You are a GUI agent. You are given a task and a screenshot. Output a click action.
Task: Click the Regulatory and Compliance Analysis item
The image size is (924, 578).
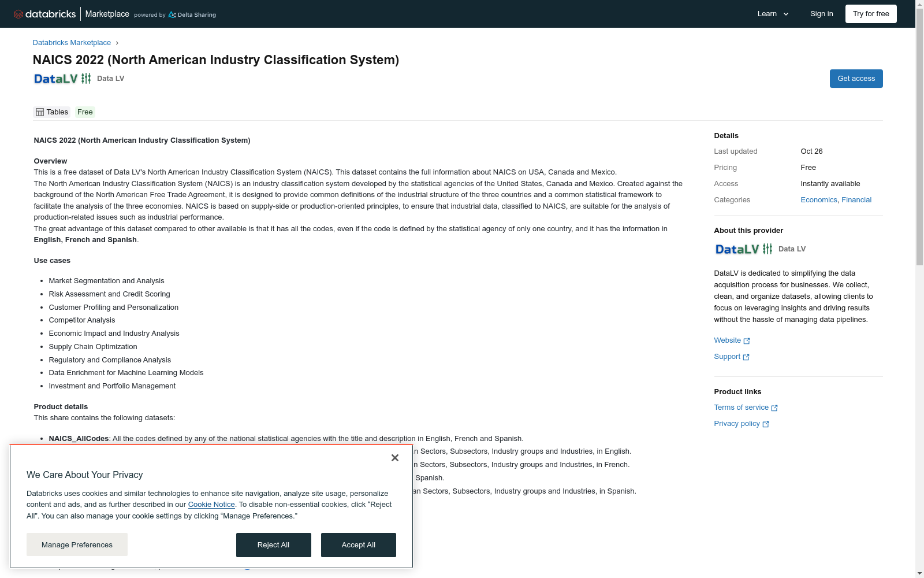(110, 360)
